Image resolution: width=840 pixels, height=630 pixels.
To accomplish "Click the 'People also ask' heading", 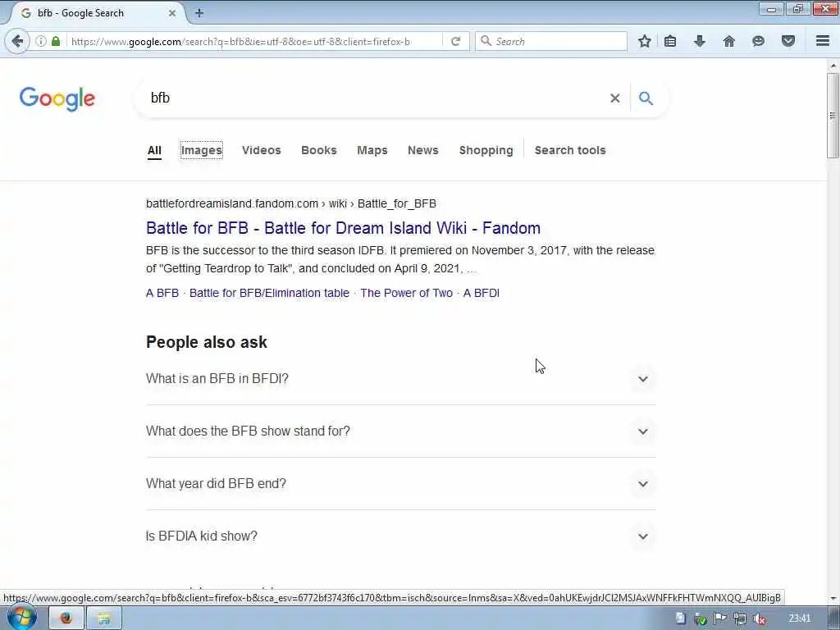I will coord(206,342).
